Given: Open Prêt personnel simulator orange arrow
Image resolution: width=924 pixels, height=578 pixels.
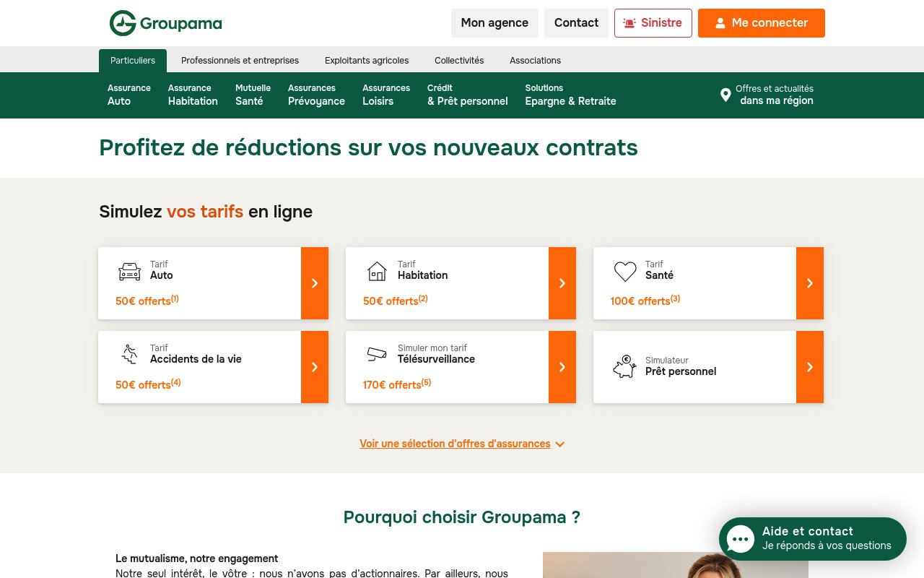Looking at the screenshot, I should (810, 367).
